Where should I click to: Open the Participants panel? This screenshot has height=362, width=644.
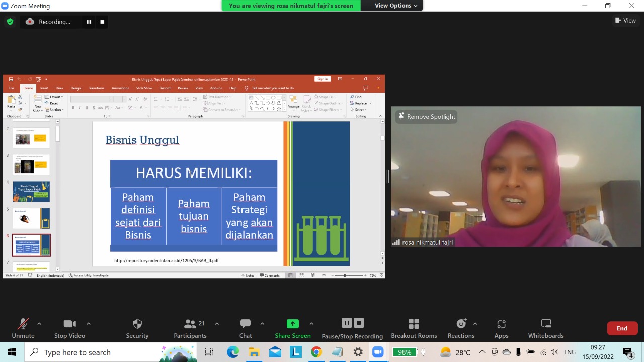tap(190, 328)
